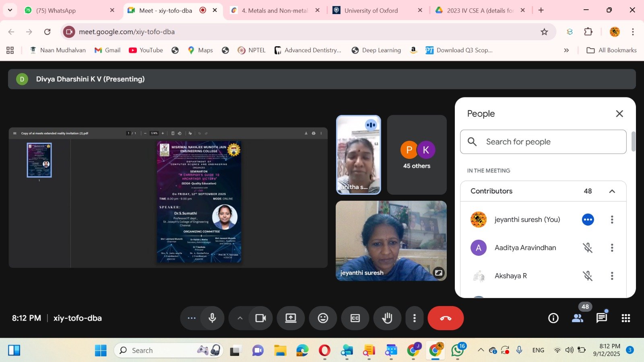The height and width of the screenshot is (362, 644).
Task: Open the Meeting details info icon
Action: (553, 318)
